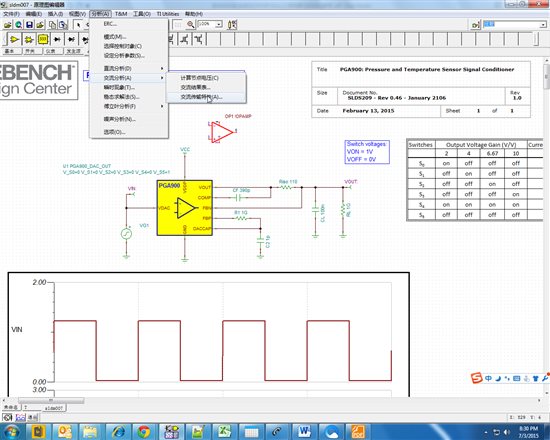Screen dimensions: 550x440
Task: Click the component tester icon beside zoom box
Action: [x=232, y=24]
